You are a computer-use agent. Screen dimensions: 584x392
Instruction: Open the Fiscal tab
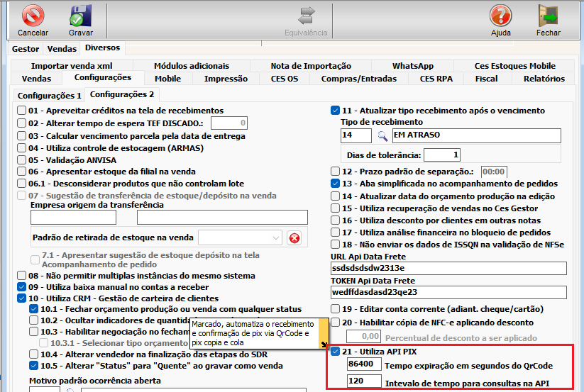(x=486, y=79)
